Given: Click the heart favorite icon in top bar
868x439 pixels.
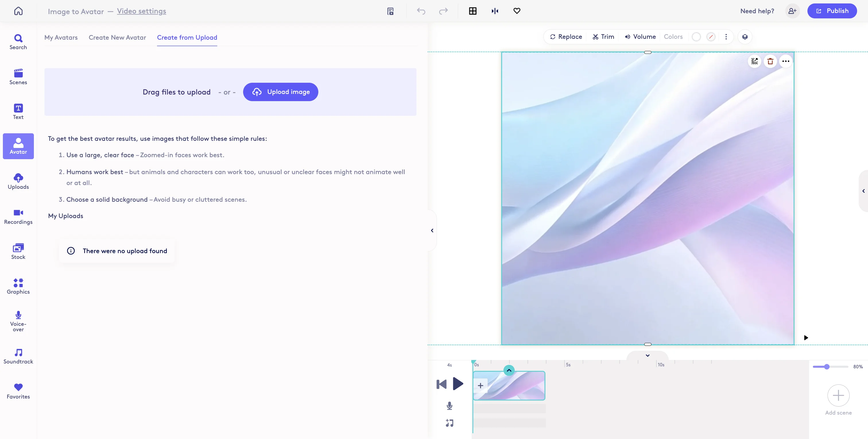Looking at the screenshot, I should point(517,11).
